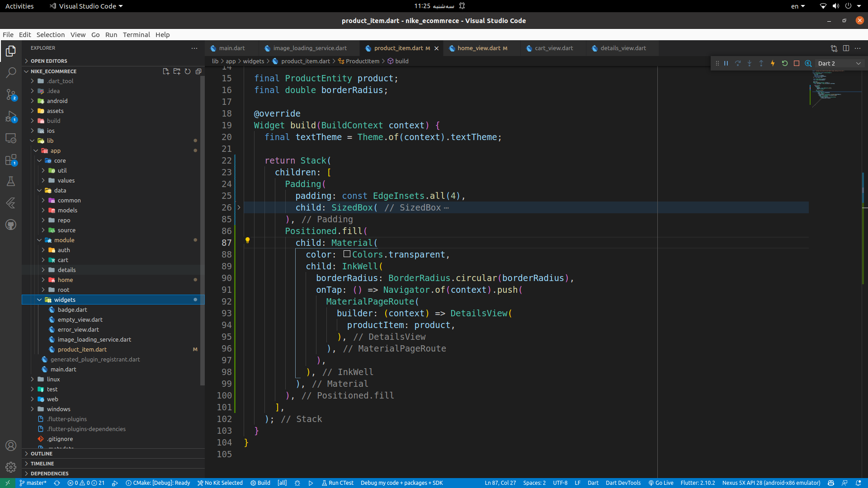Restart the debug session
The height and width of the screenshot is (488, 868).
pyautogui.click(x=785, y=64)
